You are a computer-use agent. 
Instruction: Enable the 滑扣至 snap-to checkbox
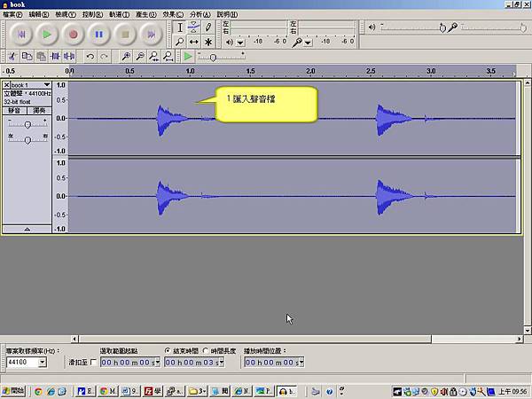pyautogui.click(x=94, y=362)
